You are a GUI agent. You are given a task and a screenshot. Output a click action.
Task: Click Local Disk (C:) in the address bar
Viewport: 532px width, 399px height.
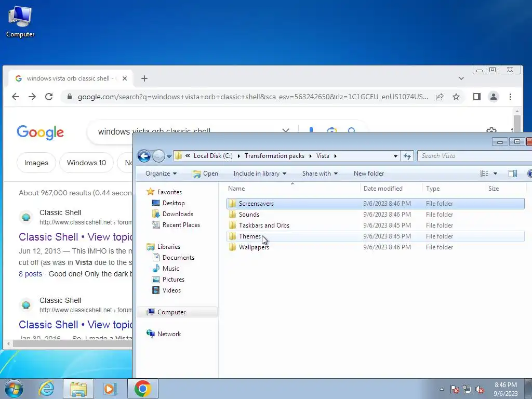coord(213,156)
